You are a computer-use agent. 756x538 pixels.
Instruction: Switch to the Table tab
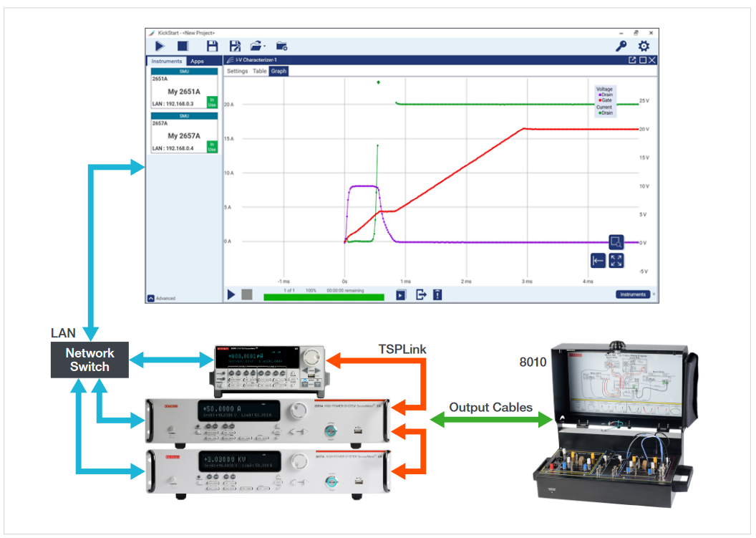tap(260, 72)
